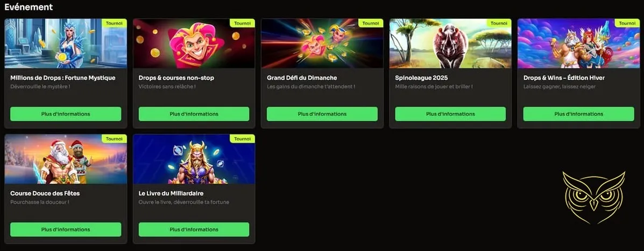Click the Tournoi tag on Spinoleague 2025 card
The height and width of the screenshot is (251, 644).
point(499,24)
